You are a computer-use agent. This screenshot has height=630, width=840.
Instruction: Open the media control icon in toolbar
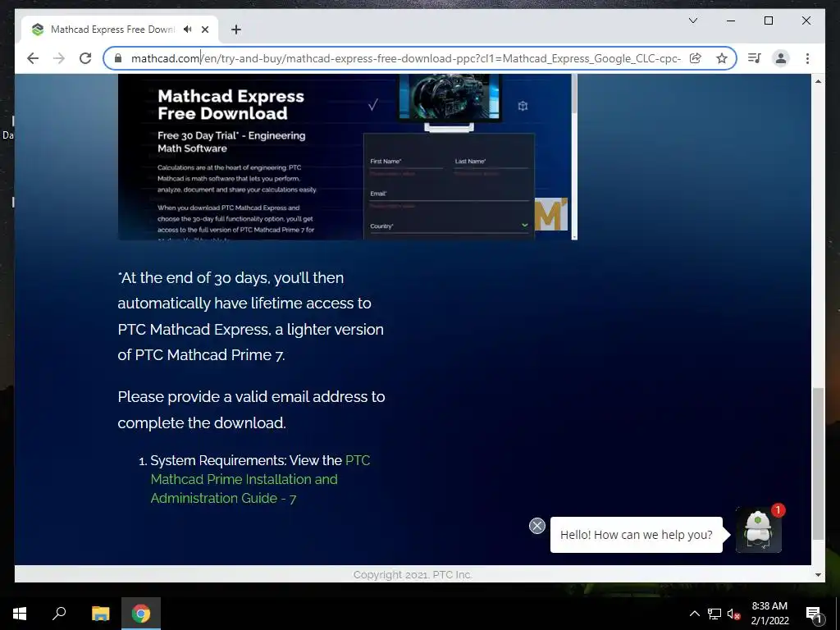(x=755, y=58)
